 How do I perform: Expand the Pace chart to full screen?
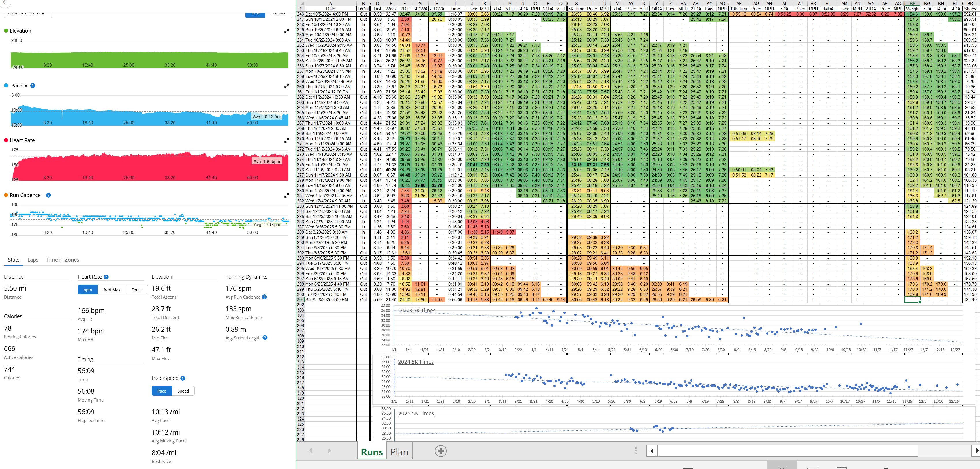(x=286, y=86)
